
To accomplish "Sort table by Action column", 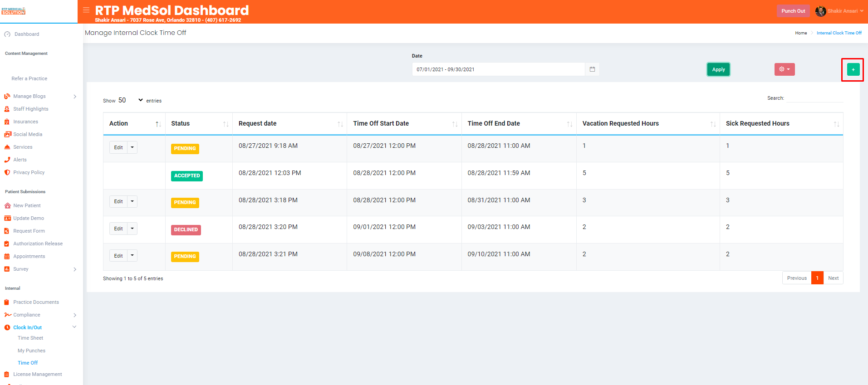I will [134, 123].
